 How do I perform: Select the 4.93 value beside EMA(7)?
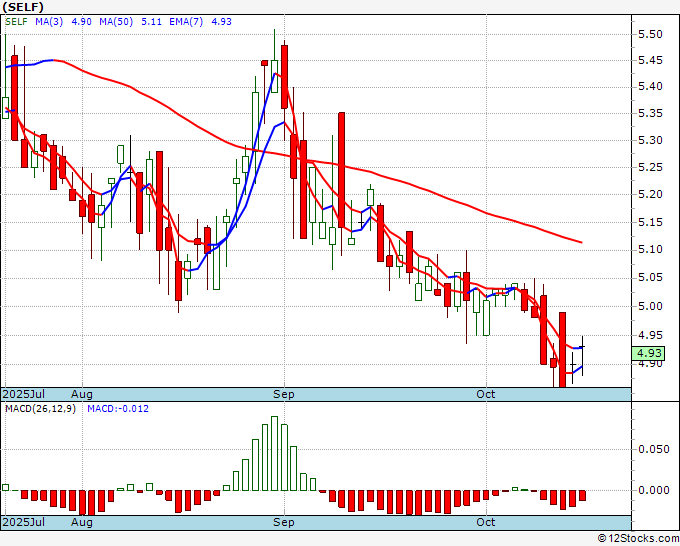point(222,21)
